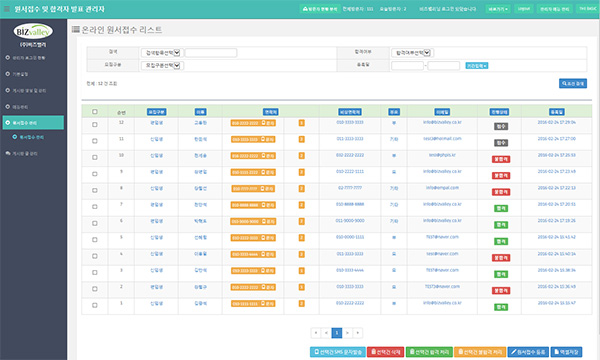This screenshot has height=360, width=600.
Task: Check the checkbox for row 10
Action: point(95,158)
